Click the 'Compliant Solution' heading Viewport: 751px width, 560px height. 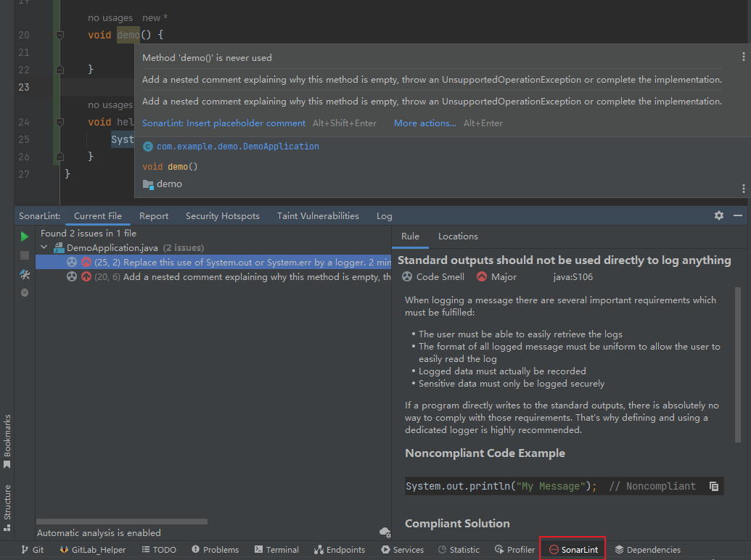[457, 524]
